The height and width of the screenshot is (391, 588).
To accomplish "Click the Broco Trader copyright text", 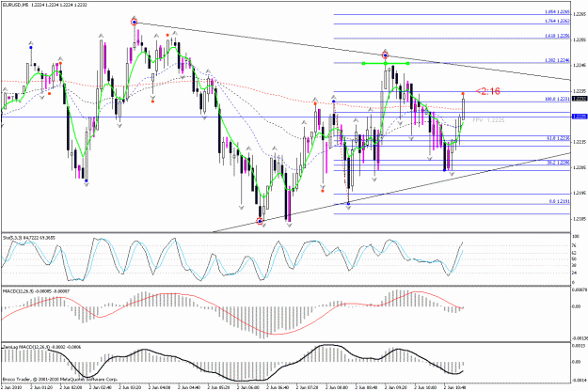I will (x=60, y=379).
